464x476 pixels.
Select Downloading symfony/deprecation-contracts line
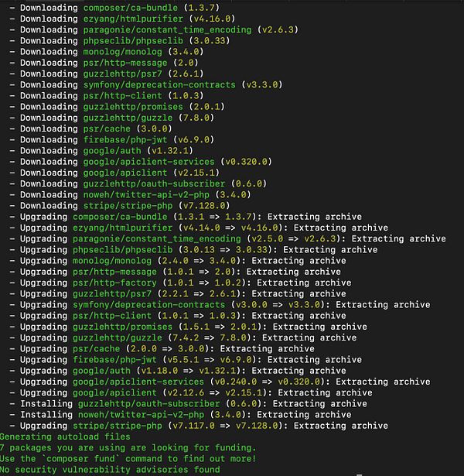146,84
